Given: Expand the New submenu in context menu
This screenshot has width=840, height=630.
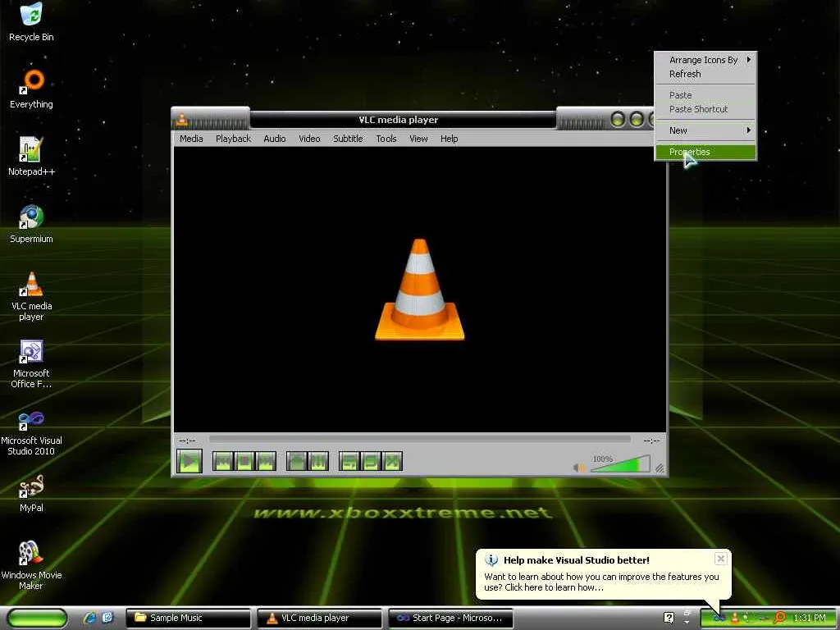Looking at the screenshot, I should 705,130.
